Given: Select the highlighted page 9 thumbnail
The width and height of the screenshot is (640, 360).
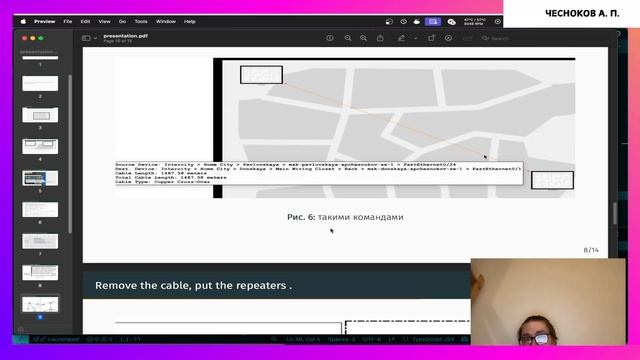Looking at the screenshot, I should tap(40, 304).
